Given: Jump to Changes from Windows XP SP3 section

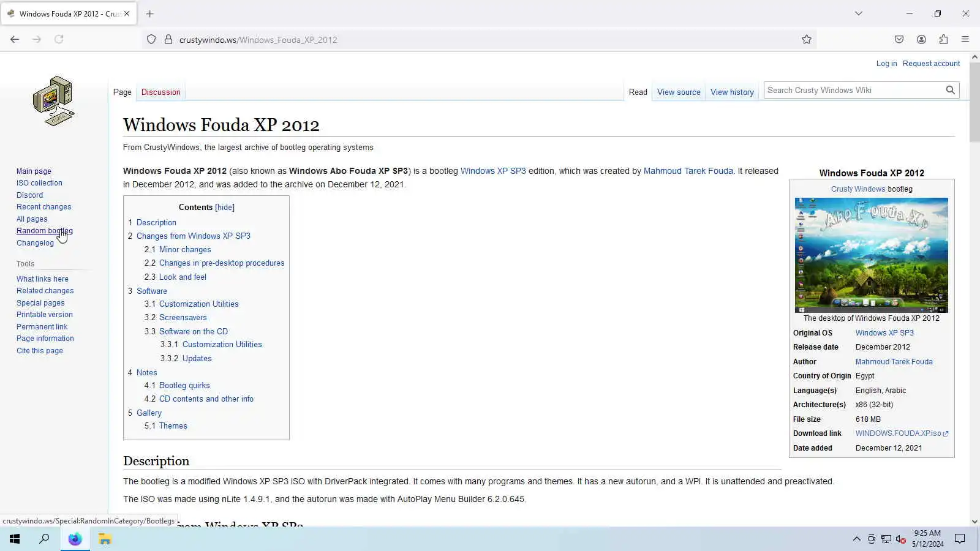Looking at the screenshot, I should click(x=194, y=236).
